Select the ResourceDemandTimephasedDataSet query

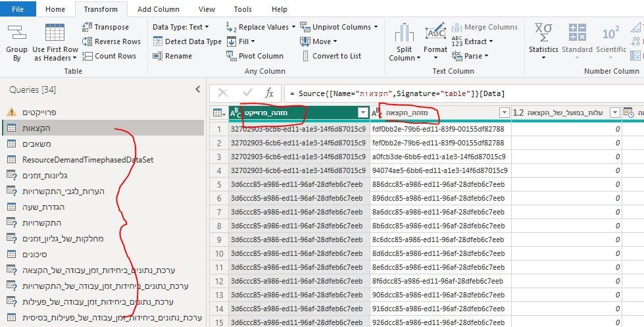point(87,159)
